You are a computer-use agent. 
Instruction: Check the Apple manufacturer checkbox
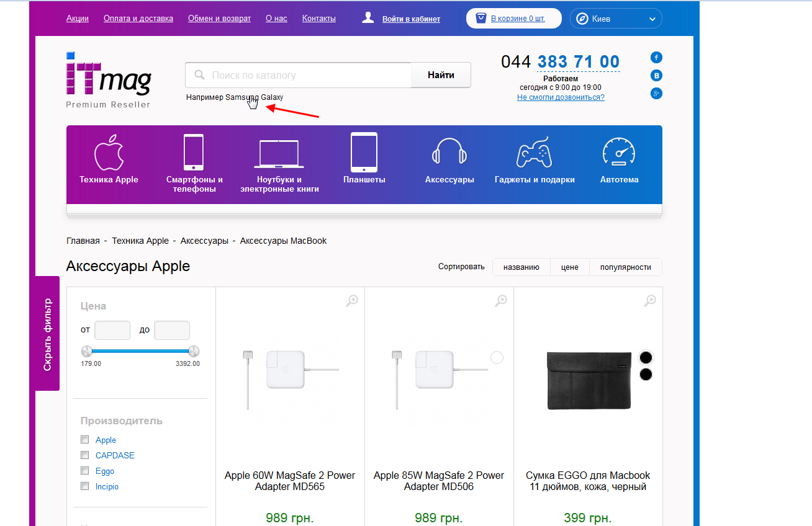[x=85, y=440]
